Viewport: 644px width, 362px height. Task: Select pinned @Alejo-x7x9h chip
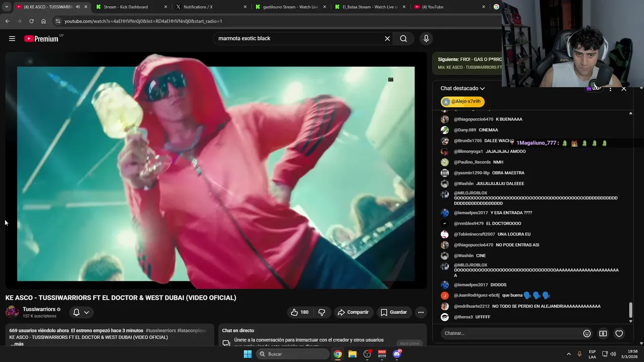[x=462, y=102]
